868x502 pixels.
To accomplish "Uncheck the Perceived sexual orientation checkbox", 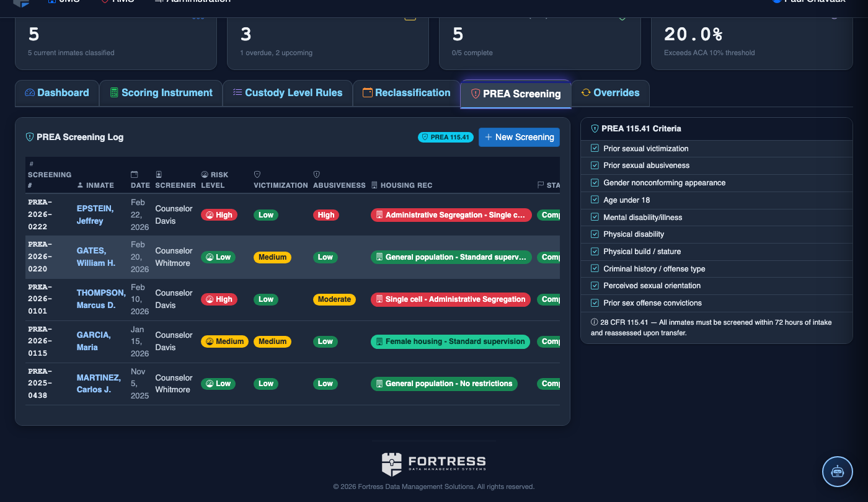I will click(x=595, y=286).
